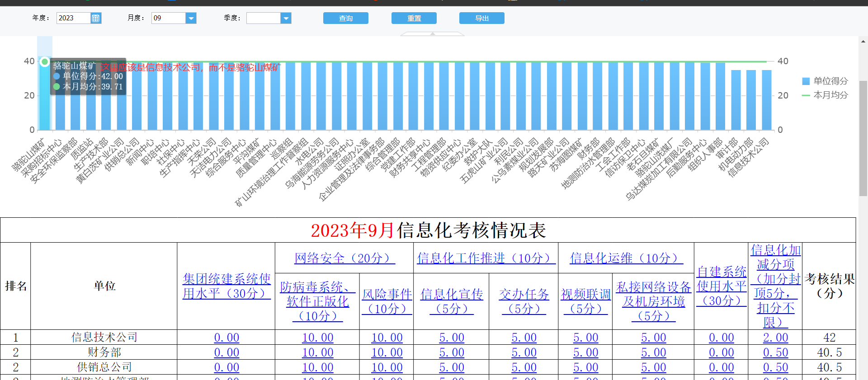Click 供销总公司's 10.00 风险事件 score
868x380 pixels.
point(387,367)
